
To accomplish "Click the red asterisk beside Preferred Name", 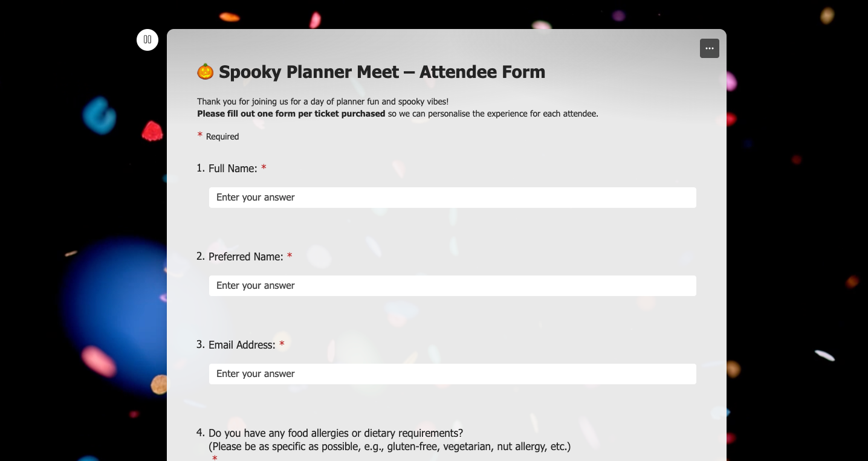I will (x=290, y=256).
